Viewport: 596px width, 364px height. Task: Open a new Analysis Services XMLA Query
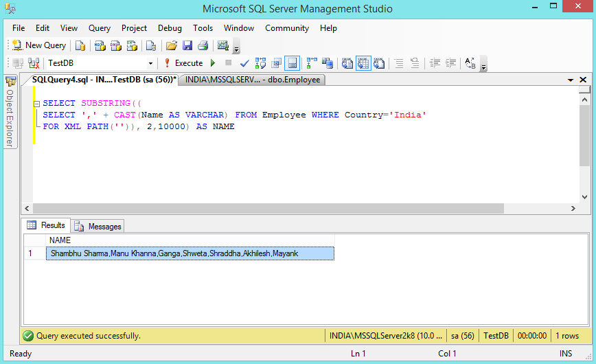click(x=132, y=45)
